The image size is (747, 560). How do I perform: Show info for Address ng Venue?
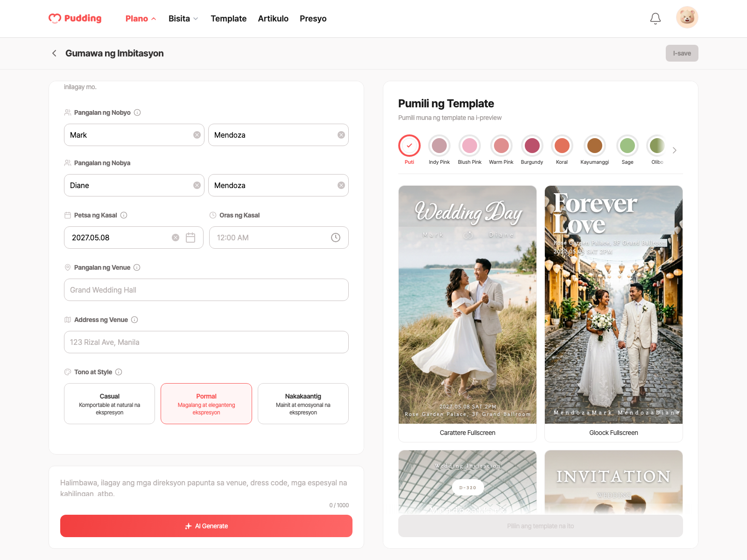(134, 320)
